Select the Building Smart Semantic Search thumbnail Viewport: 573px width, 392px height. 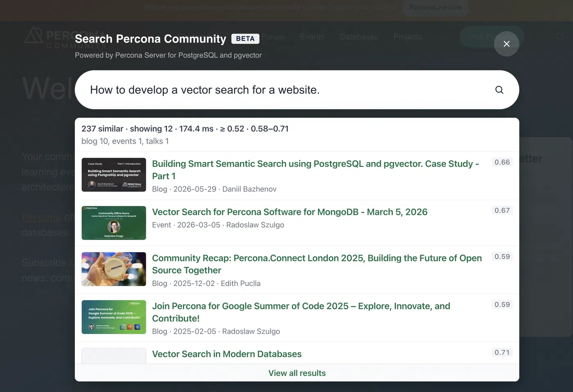114,175
